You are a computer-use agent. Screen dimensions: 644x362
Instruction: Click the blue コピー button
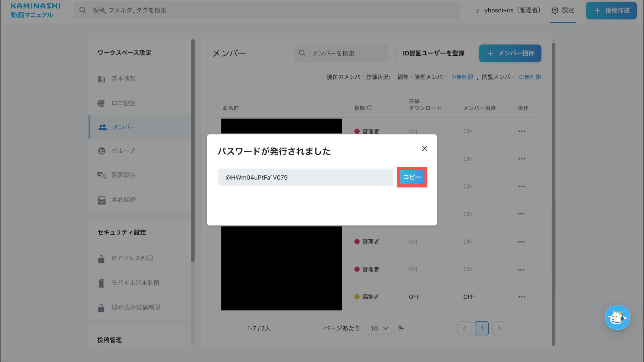[x=412, y=177]
